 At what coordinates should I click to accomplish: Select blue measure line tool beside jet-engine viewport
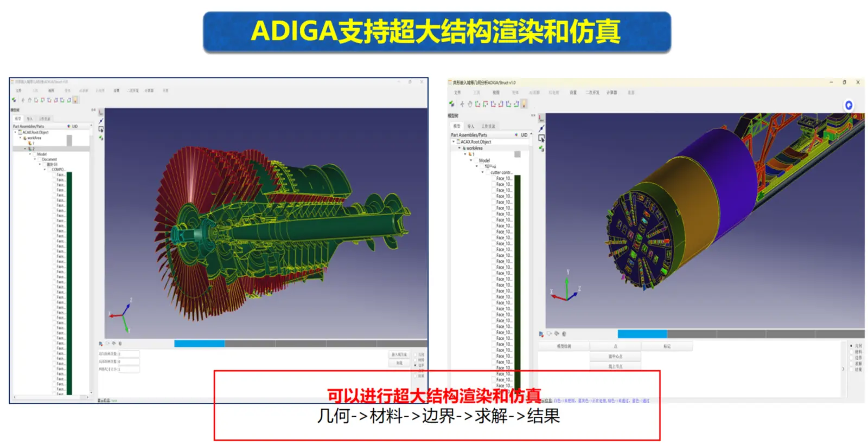click(101, 121)
